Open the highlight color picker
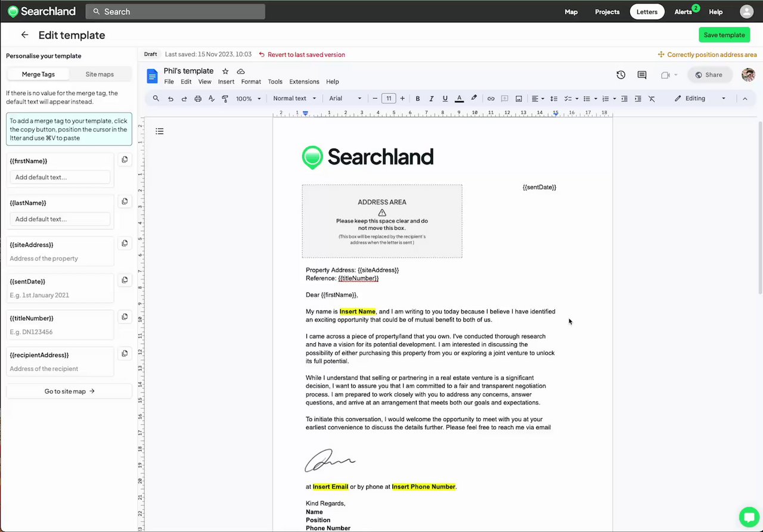This screenshot has width=763, height=532. point(474,98)
